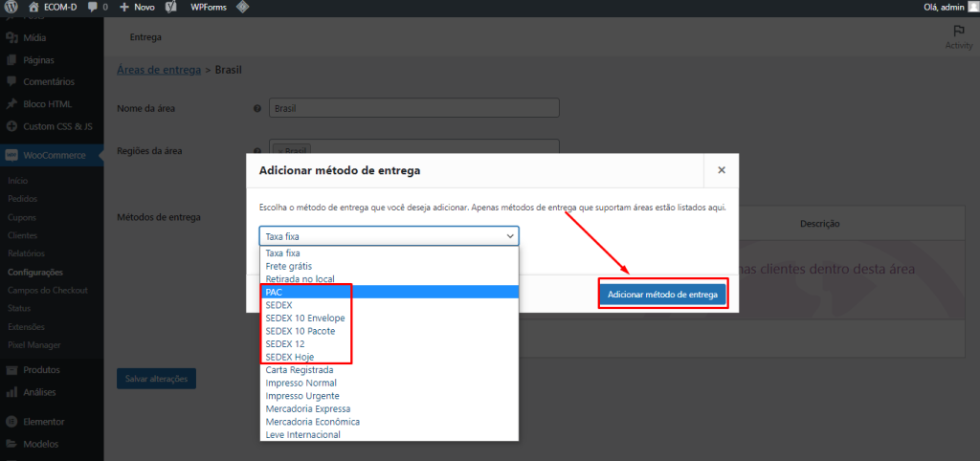Open Modelos in the sidebar
980x461 pixels.
tap(40, 444)
